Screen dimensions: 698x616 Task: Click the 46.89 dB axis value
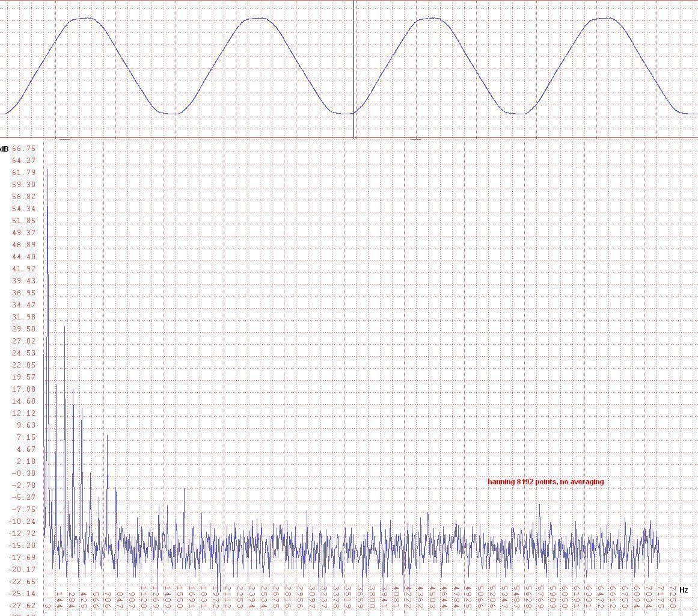[x=23, y=245]
